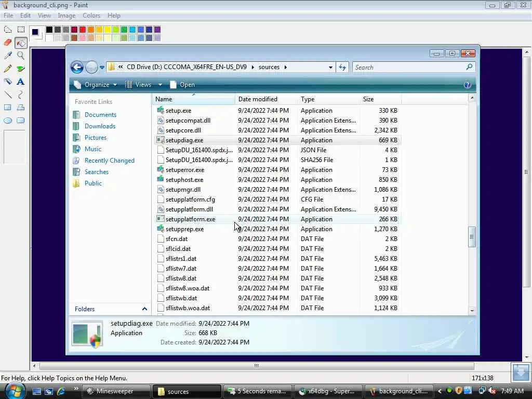Select the Free-Form Select tool in Paint
532x399 pixels.
8,30
